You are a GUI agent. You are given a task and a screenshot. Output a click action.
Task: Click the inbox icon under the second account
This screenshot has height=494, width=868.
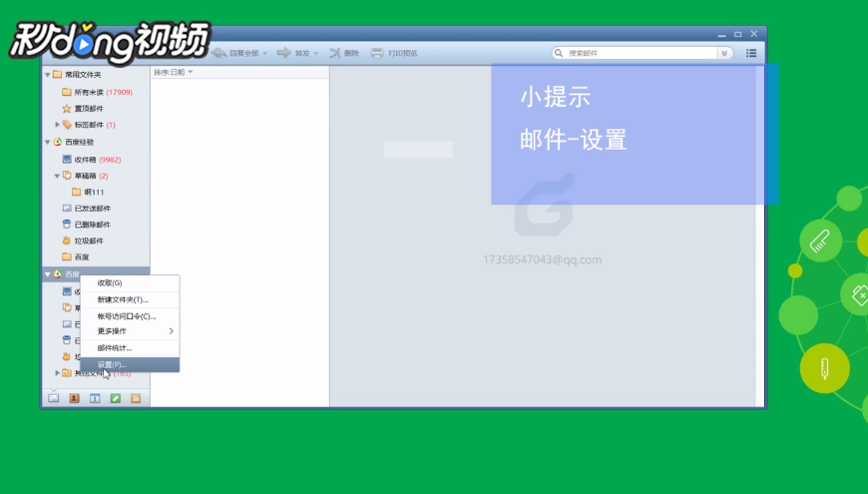(x=67, y=291)
